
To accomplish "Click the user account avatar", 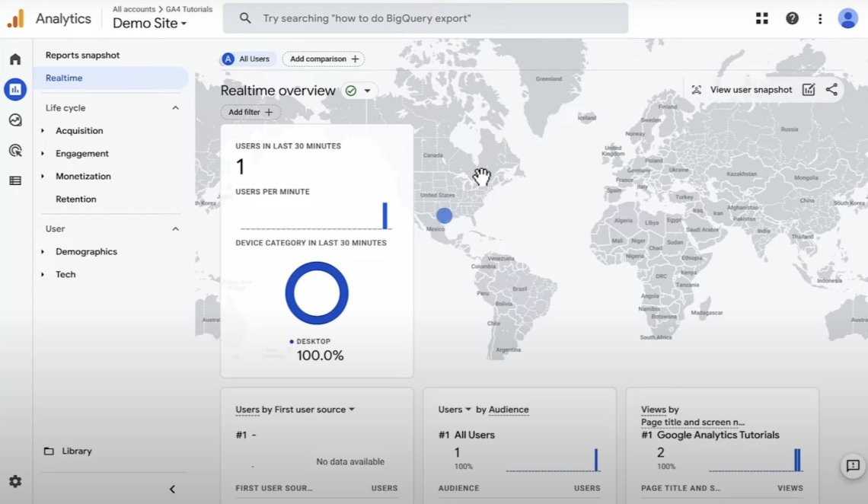I will click(847, 18).
